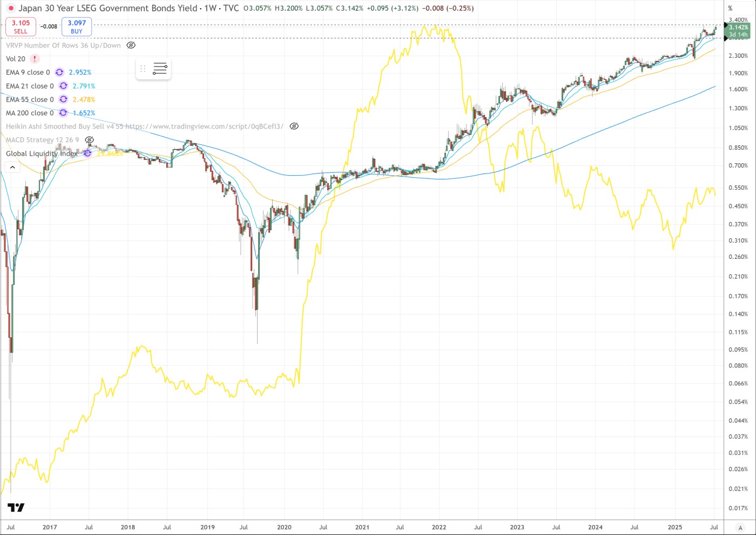Image resolution: width=756 pixels, height=535 pixels.
Task: Click the spread value between SELL and BUY
Action: pyautogui.click(x=49, y=26)
